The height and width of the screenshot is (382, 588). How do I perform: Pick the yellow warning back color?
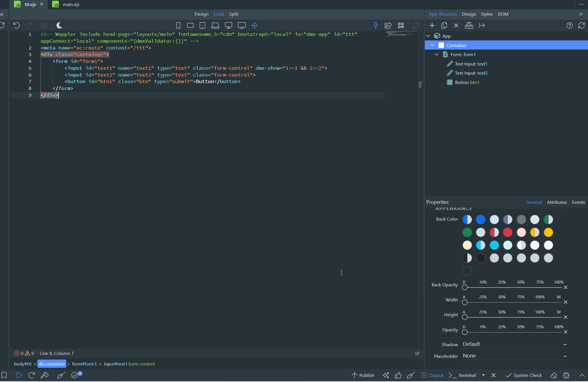tap(548, 232)
